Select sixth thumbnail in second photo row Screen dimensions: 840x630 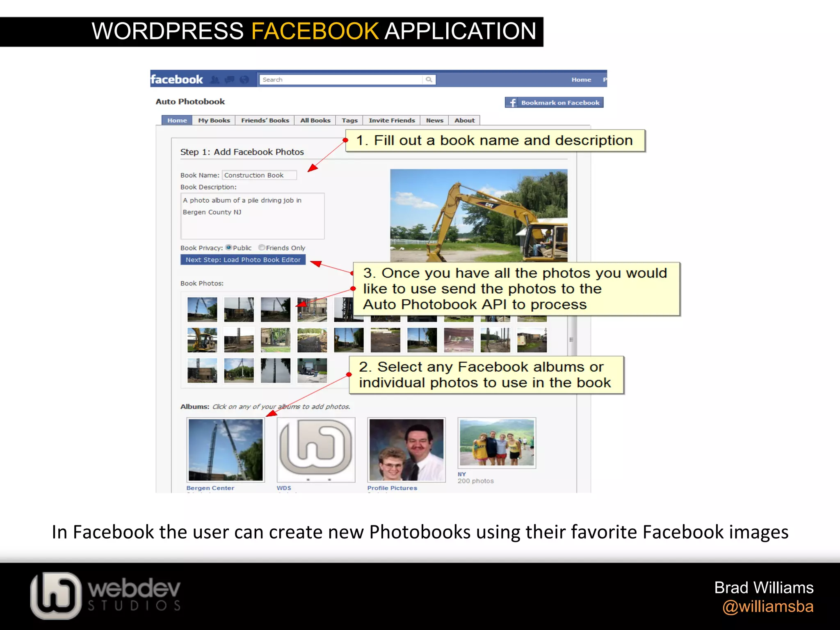[386, 340]
